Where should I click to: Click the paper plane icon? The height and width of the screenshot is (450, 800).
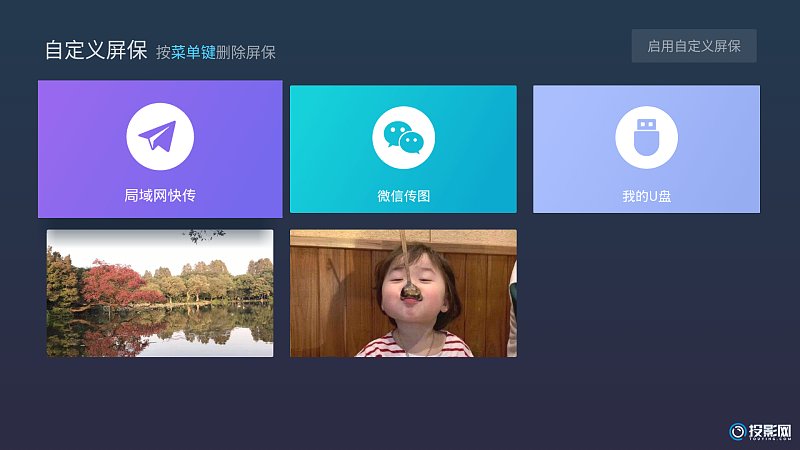click(x=160, y=137)
